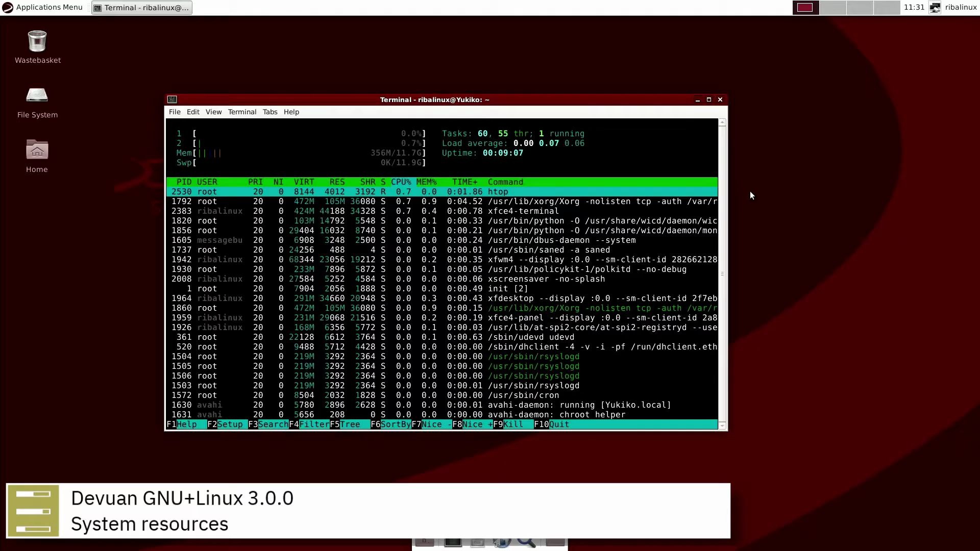The image size is (980, 551).
Task: Click the Swp usage meter bar
Action: coord(301,163)
